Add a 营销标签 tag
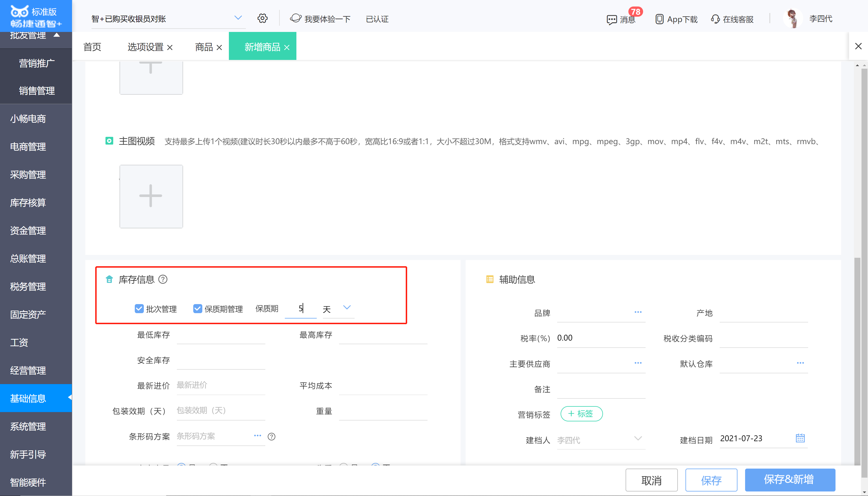The width and height of the screenshot is (868, 496). tap(581, 413)
